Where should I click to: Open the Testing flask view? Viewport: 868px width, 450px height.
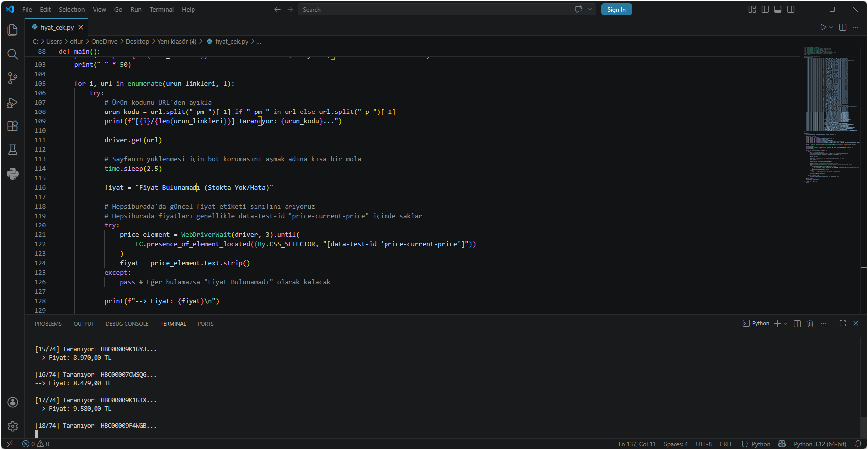pyautogui.click(x=13, y=150)
